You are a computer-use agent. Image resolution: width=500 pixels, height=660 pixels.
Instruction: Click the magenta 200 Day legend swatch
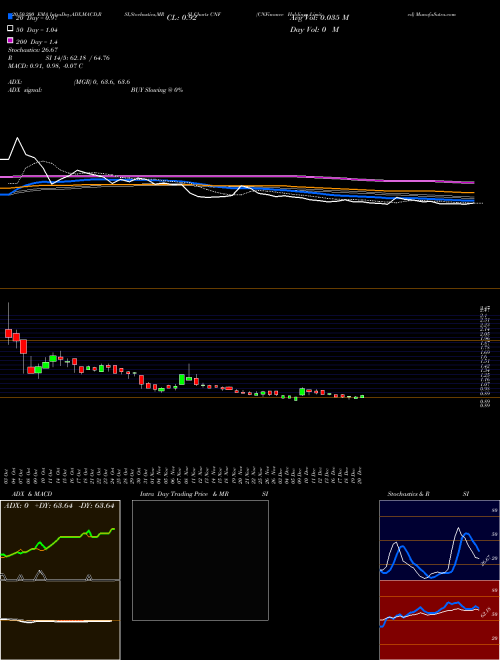point(11,40)
